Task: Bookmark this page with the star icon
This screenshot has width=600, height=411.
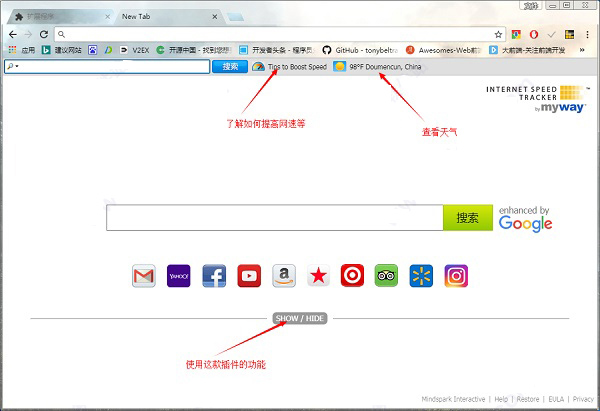Action: coord(498,34)
